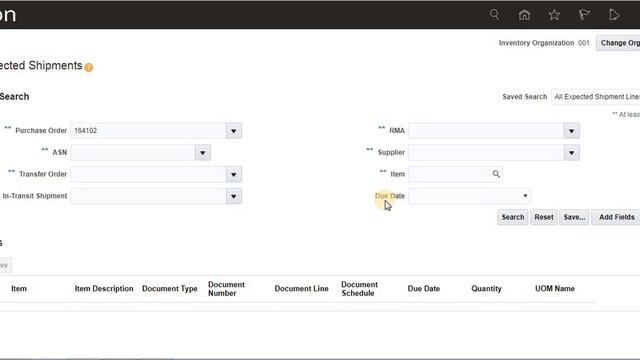The width and height of the screenshot is (640, 360).
Task: Expand the In-Transit Shipment dropdown arrow
Action: (233, 196)
